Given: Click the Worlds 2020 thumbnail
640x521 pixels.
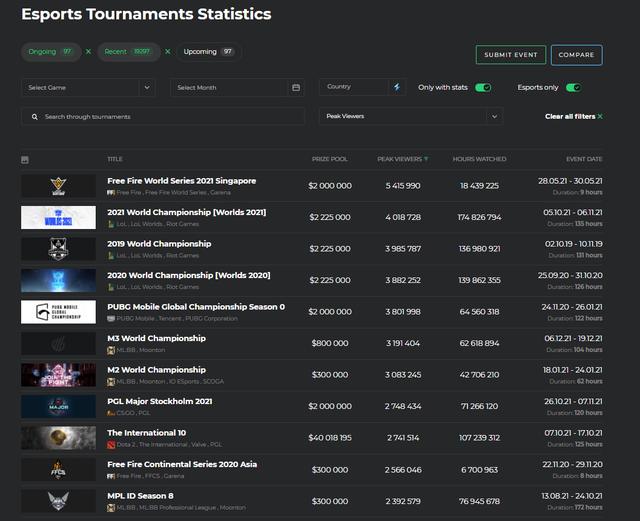Looking at the screenshot, I should 58,280.
